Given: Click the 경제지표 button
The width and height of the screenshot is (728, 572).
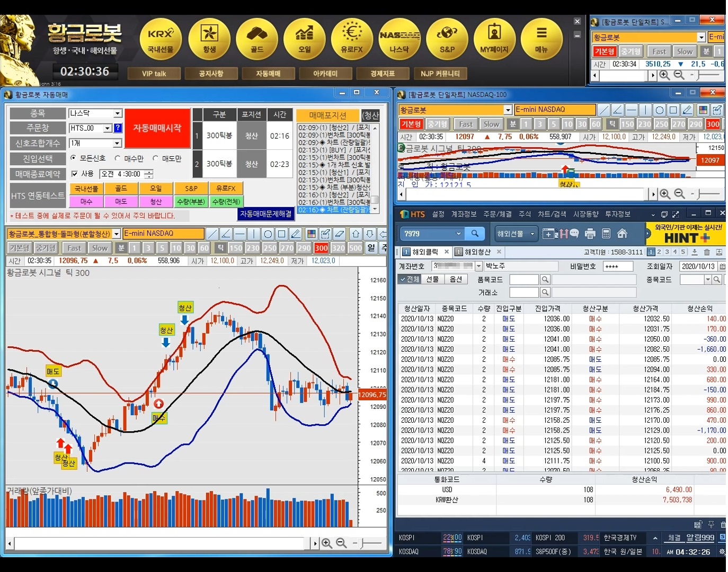Looking at the screenshot, I should 383,74.
